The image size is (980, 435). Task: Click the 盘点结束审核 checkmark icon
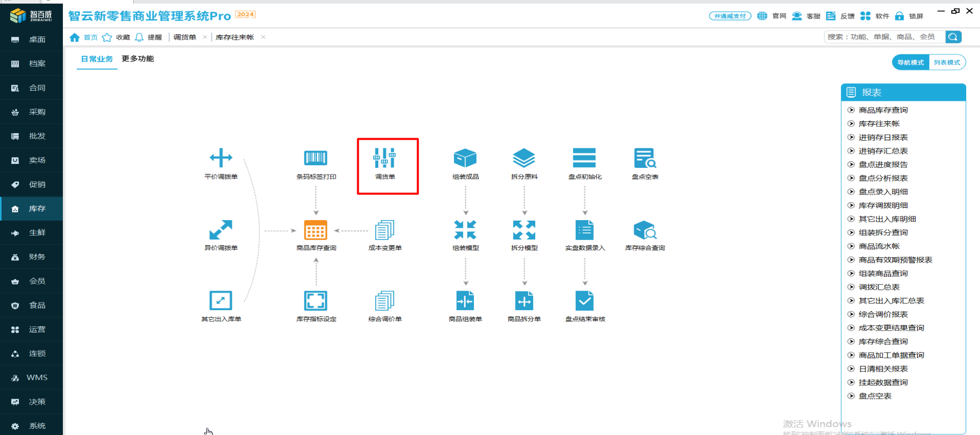click(584, 301)
